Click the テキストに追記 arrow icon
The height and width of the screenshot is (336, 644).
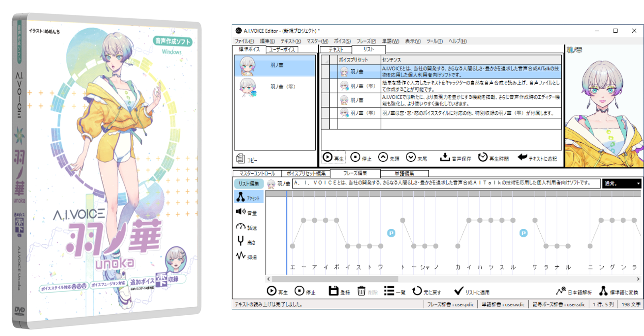point(522,157)
